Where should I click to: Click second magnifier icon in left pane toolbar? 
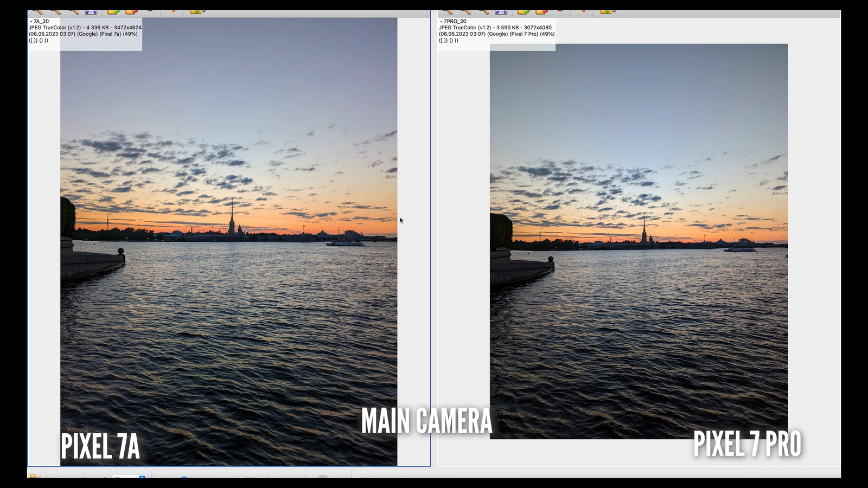point(55,11)
